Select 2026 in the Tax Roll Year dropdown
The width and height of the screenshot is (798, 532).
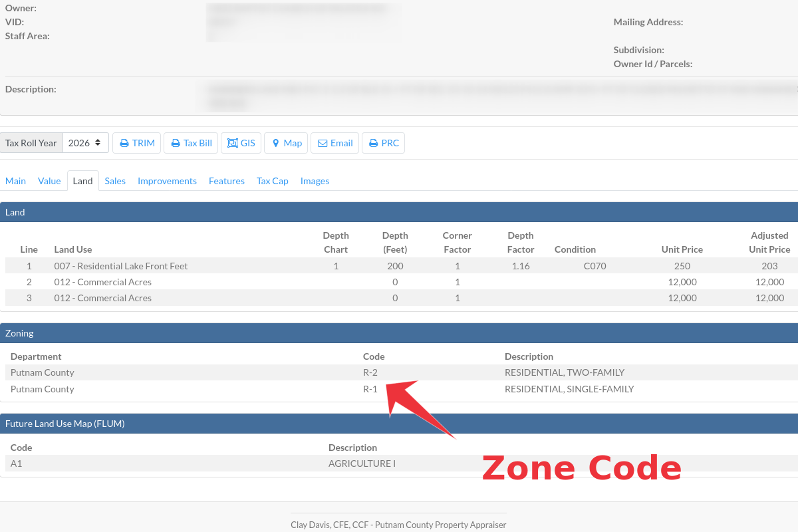click(x=86, y=142)
